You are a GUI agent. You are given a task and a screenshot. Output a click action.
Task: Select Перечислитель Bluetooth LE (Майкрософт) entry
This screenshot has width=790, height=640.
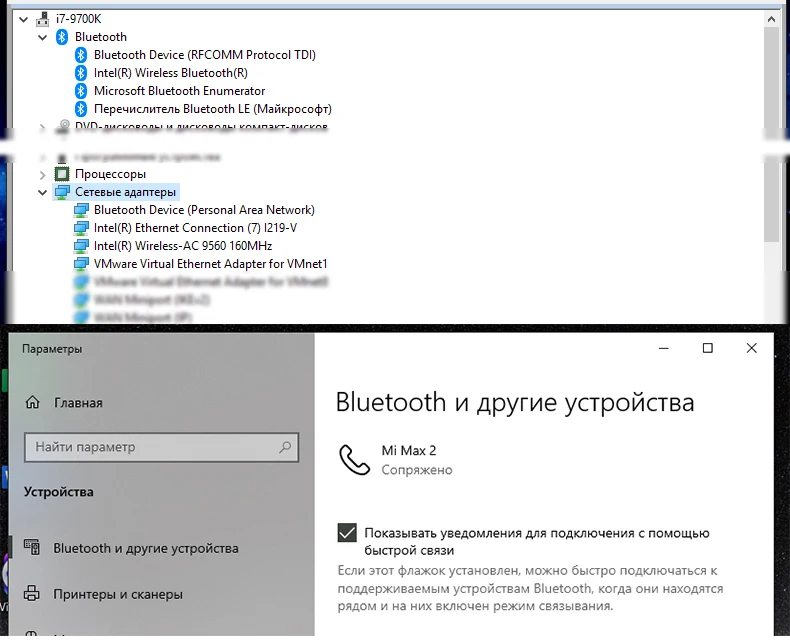pos(213,109)
